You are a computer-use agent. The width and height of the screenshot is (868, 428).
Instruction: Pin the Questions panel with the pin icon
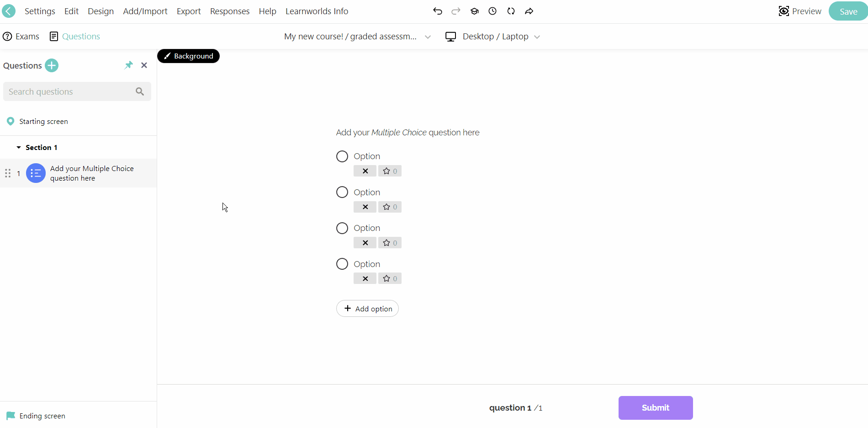tap(128, 65)
